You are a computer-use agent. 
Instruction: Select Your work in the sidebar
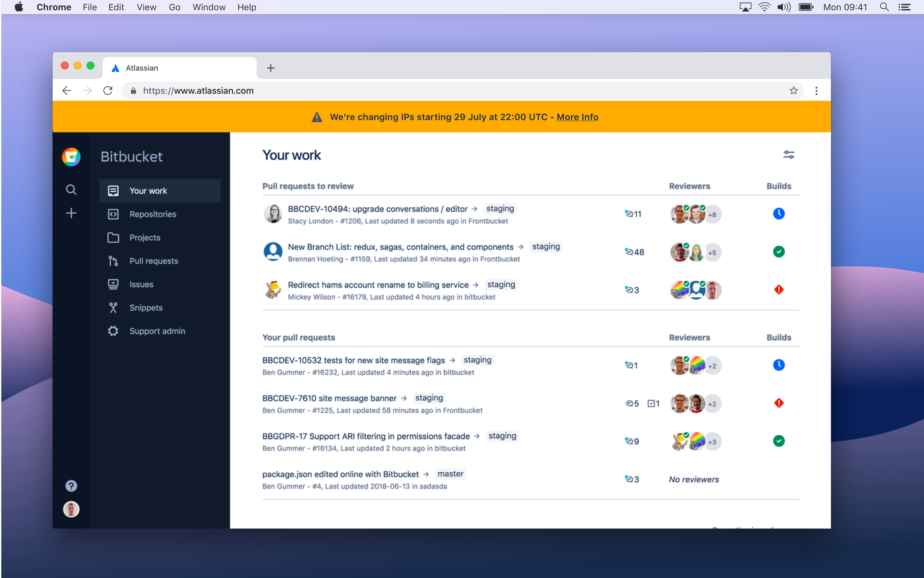tap(160, 191)
